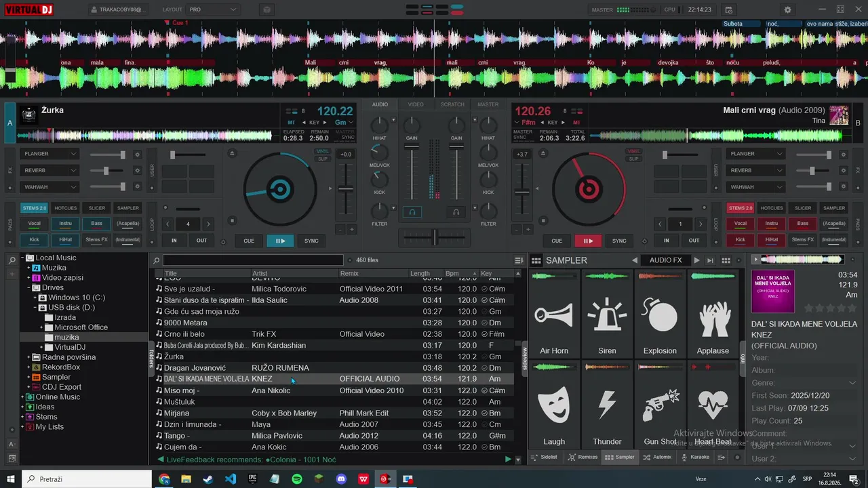Click the CUE button on deck A
This screenshot has width=868, height=488.
(249, 241)
